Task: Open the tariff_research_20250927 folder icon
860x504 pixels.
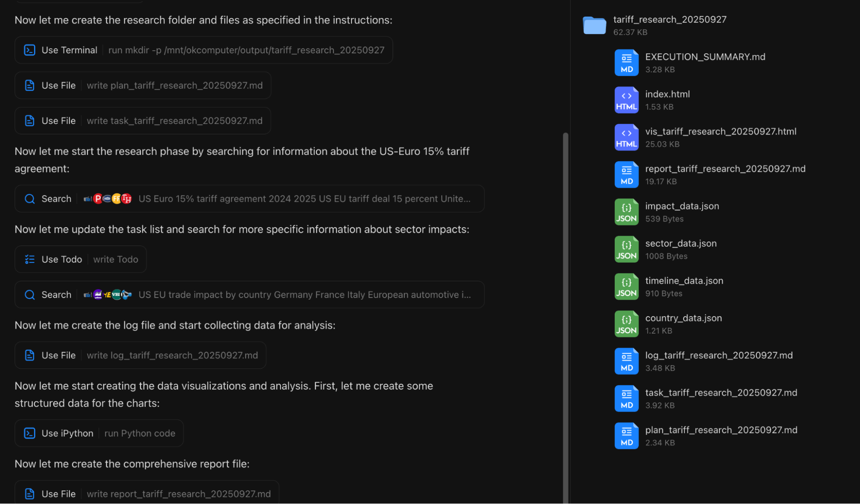Action: pos(594,25)
